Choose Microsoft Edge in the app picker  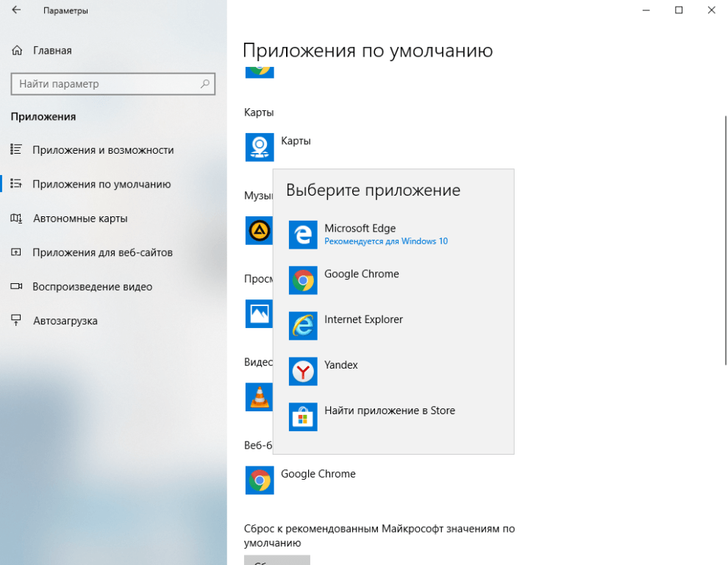coord(393,235)
